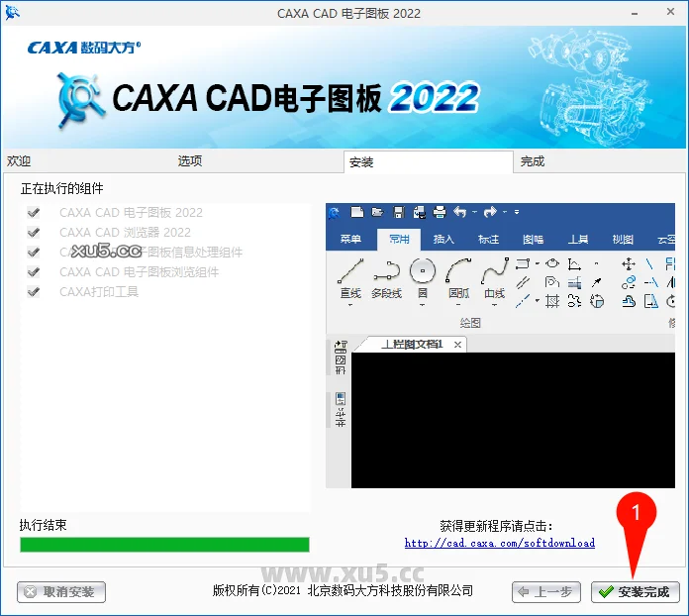This screenshot has height=616, width=689.
Task: Switch to the 选项 step tab
Action: pyautogui.click(x=190, y=161)
